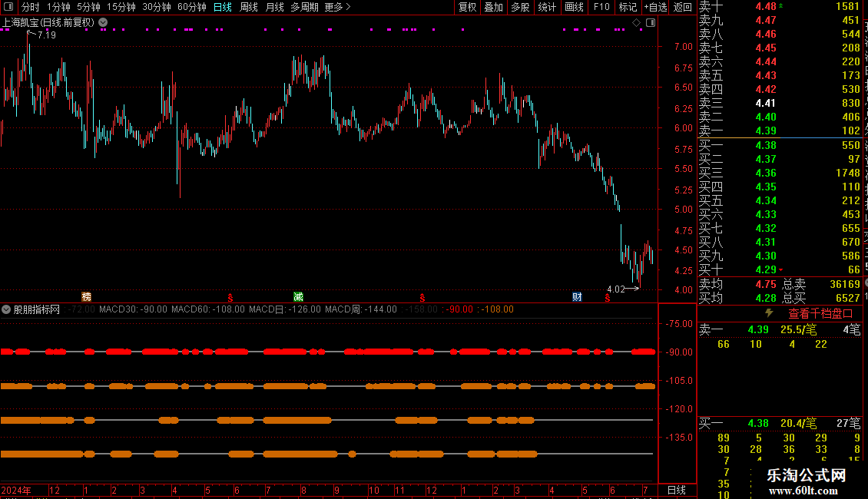Click the 叠加 overlay button
The height and width of the screenshot is (499, 868).
494,7
